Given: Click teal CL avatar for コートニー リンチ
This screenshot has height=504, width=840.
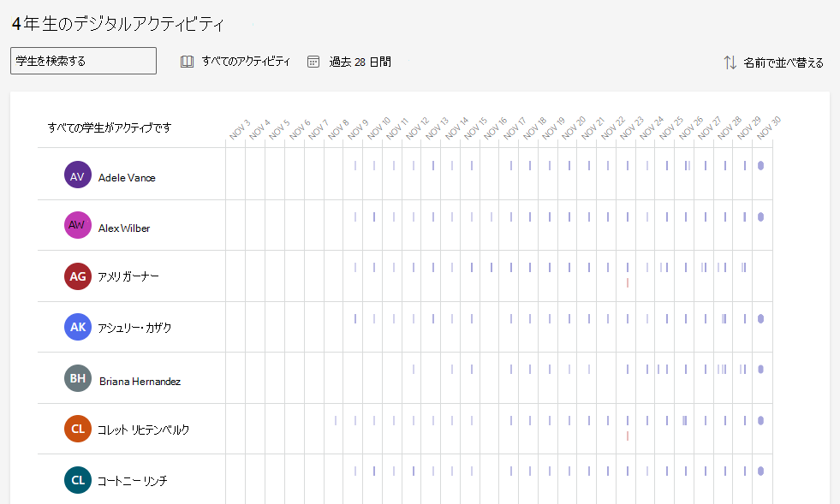Looking at the screenshot, I should pyautogui.click(x=78, y=480).
